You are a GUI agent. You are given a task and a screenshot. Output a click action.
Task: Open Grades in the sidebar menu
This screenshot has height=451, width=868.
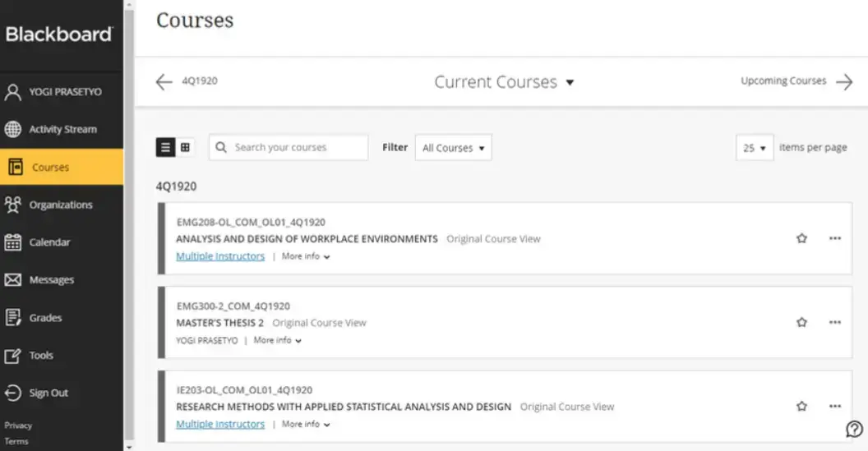click(62, 318)
